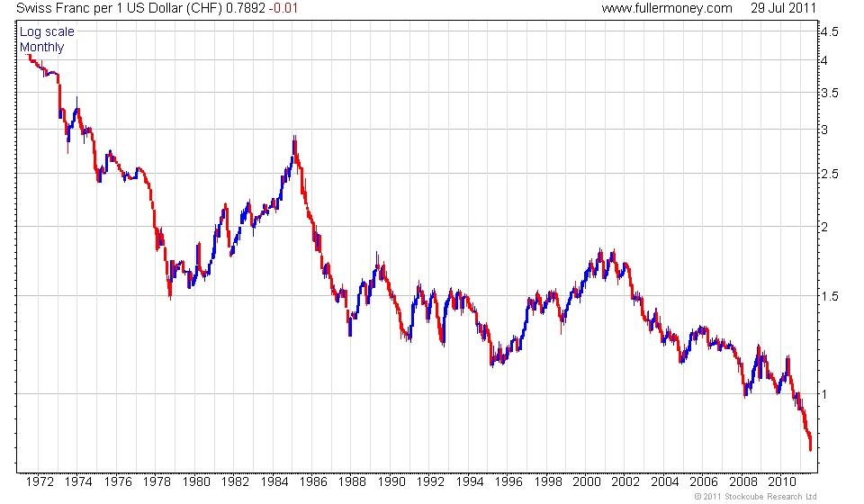Click the 1980 x-axis label
864x504 pixels.
pyautogui.click(x=196, y=481)
